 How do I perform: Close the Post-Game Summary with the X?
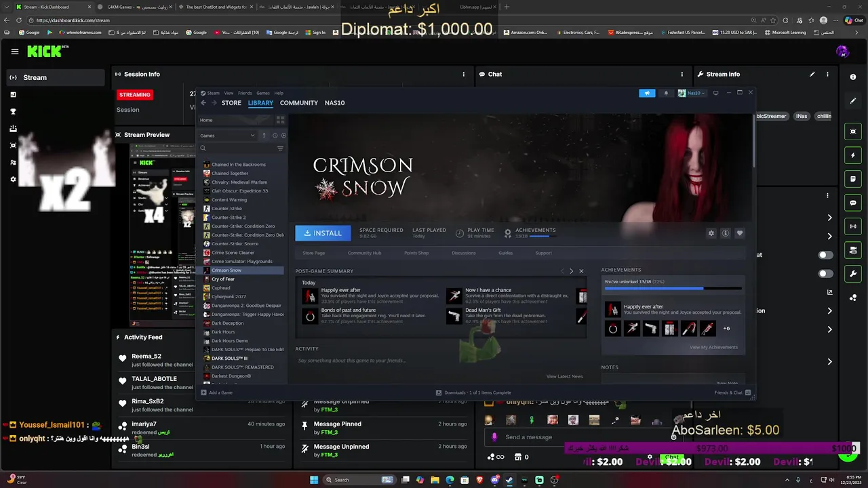581,271
